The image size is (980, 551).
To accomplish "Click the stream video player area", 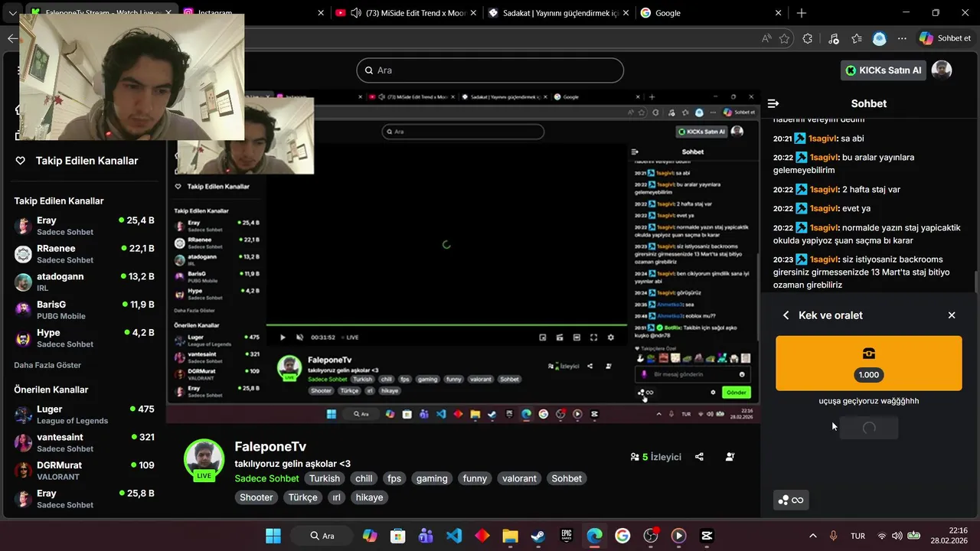I will pyautogui.click(x=463, y=256).
